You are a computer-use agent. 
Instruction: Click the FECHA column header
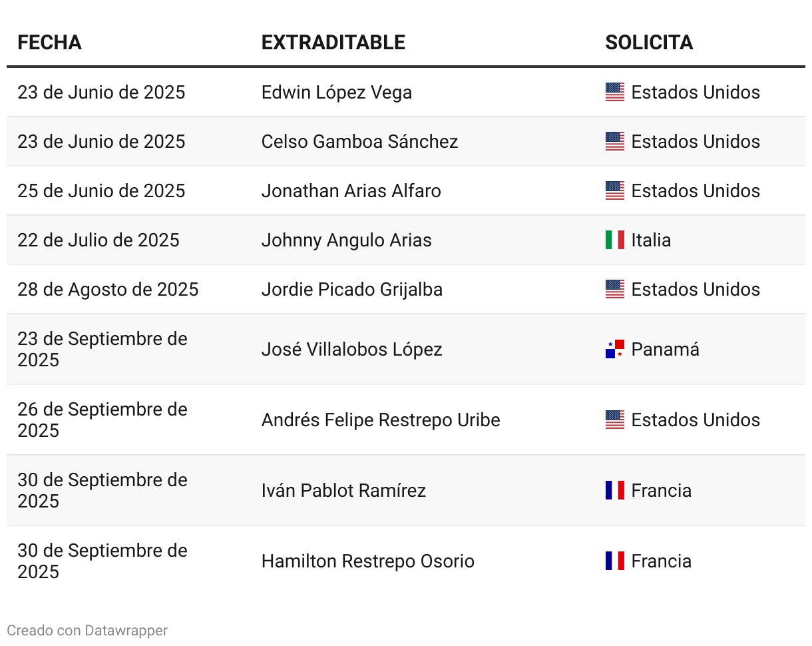(49, 43)
